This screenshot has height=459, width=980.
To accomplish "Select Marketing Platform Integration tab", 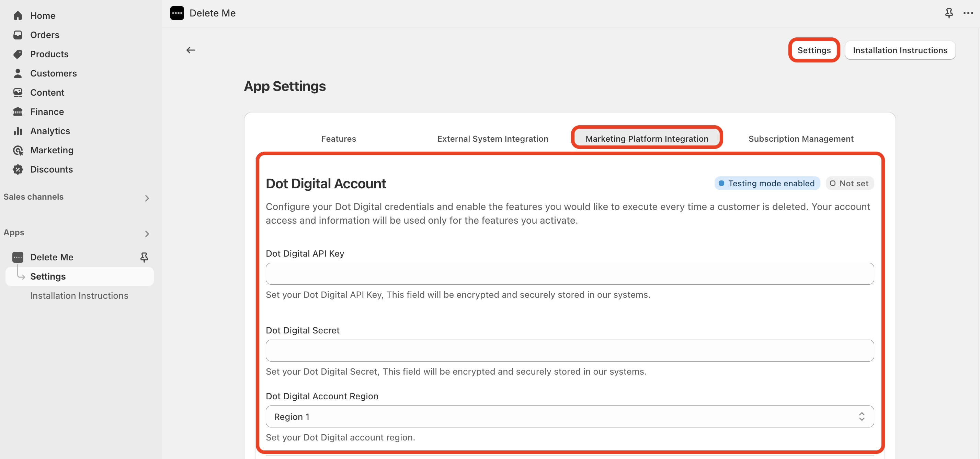I will (647, 139).
